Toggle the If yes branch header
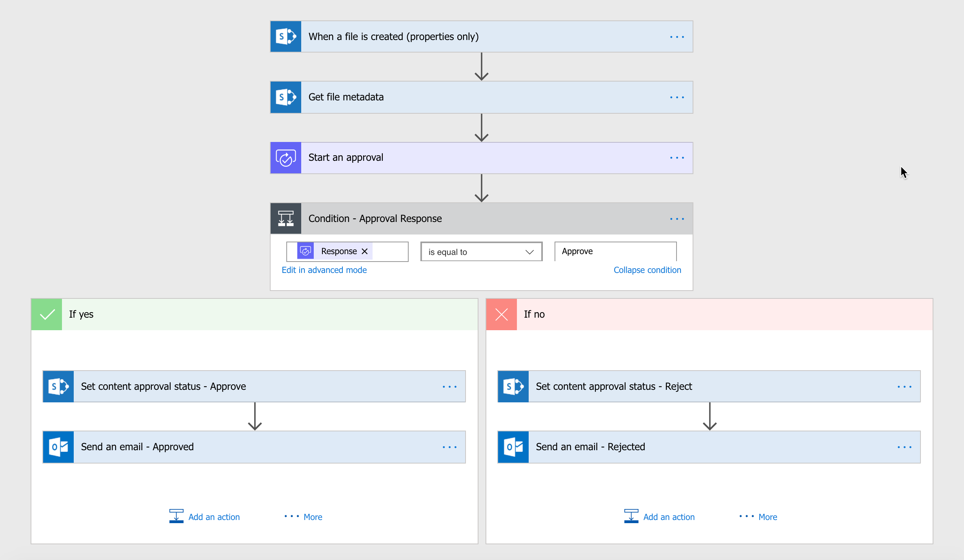This screenshot has width=964, height=560. click(x=256, y=313)
